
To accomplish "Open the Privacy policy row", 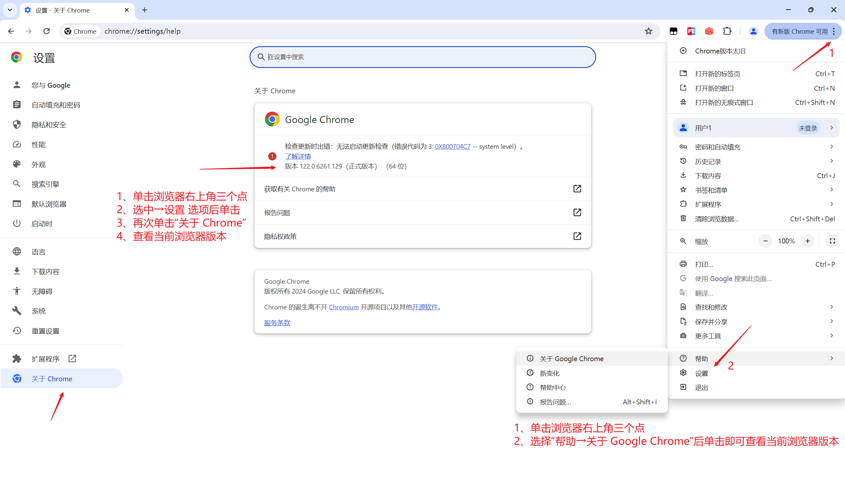I will point(422,236).
